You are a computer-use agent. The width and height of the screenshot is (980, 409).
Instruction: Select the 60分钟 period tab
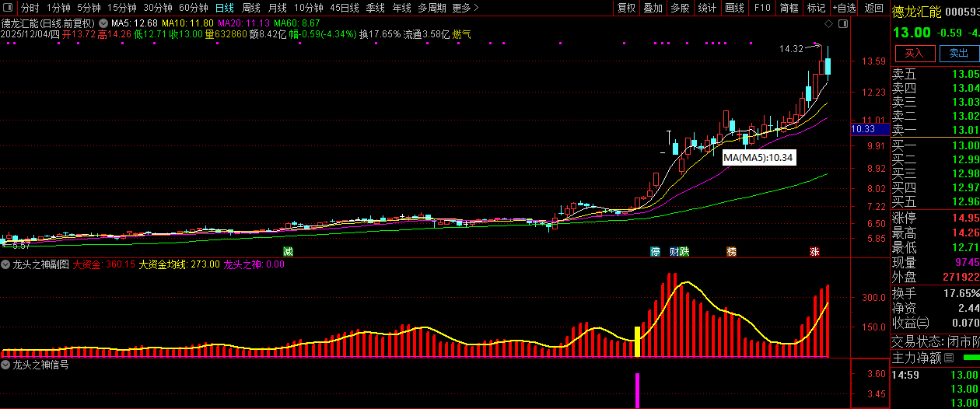click(193, 8)
